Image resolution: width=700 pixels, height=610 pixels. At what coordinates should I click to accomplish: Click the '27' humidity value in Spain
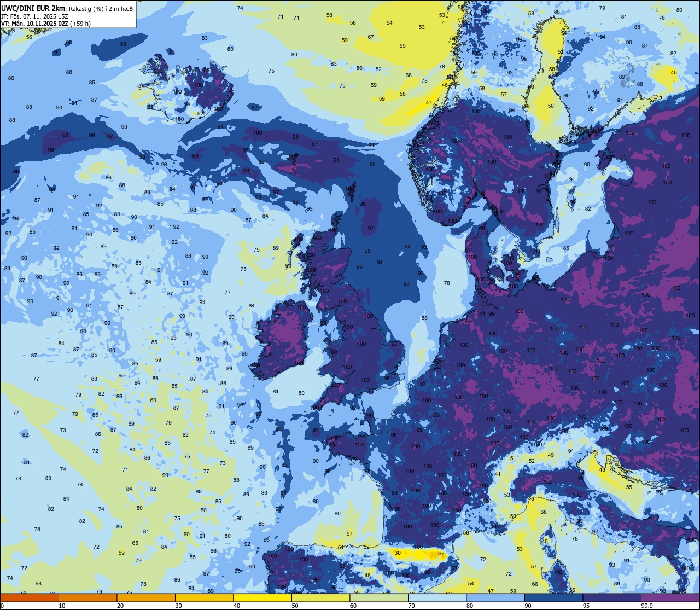pyautogui.click(x=441, y=555)
